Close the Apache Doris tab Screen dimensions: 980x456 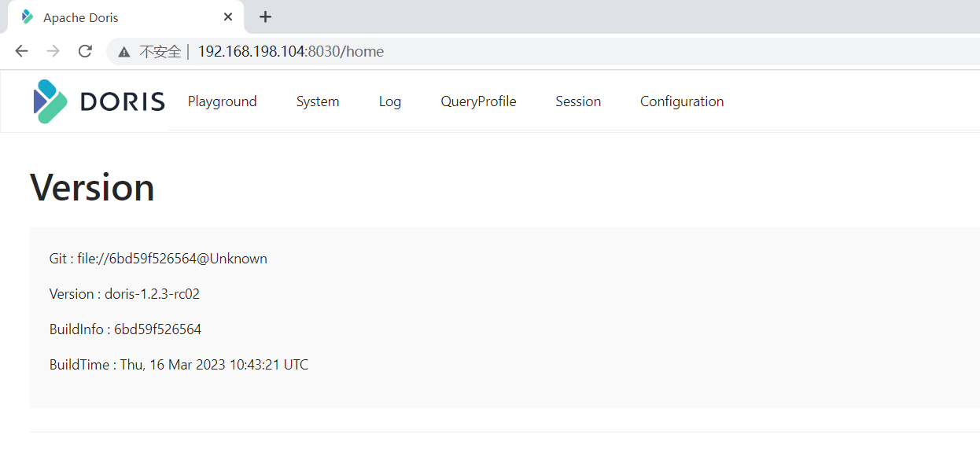point(228,17)
